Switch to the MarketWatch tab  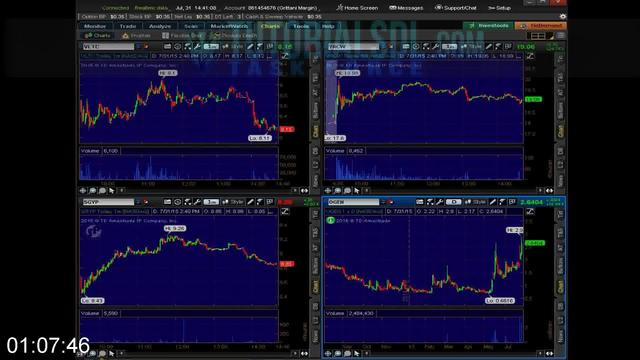229,26
